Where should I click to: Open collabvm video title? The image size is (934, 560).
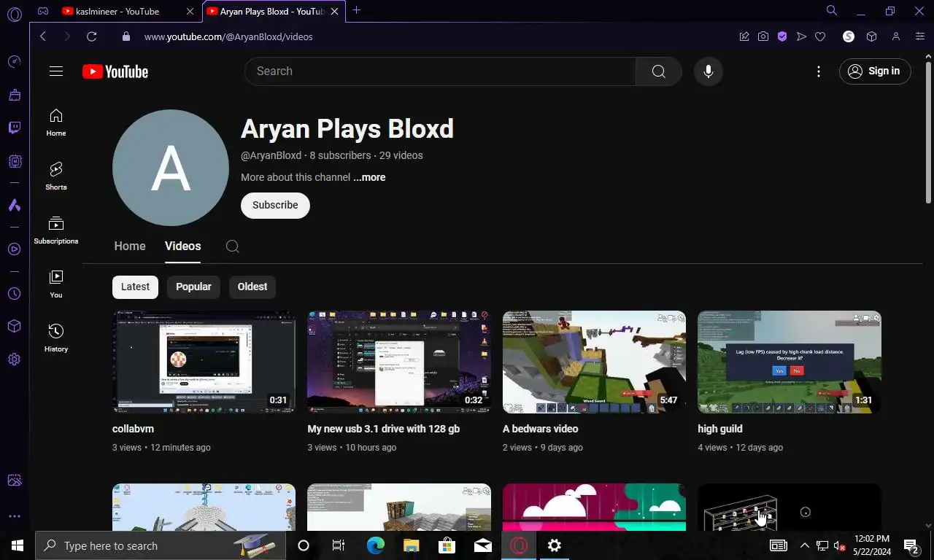click(133, 429)
